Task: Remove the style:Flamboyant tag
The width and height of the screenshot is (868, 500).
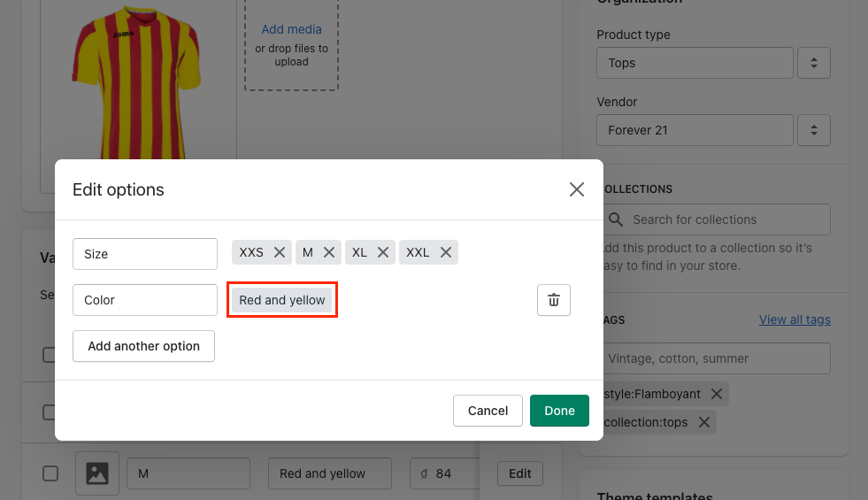Action: [717, 394]
